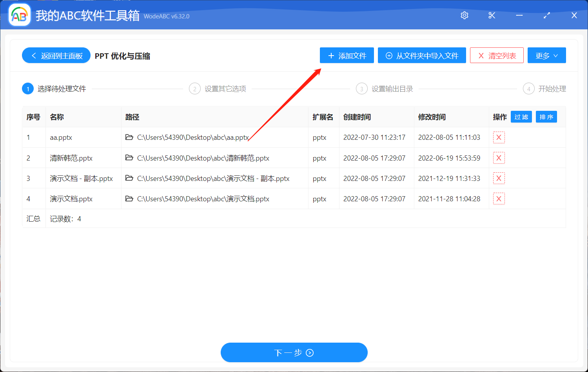Click the ABC toolbox logo icon

[19, 15]
